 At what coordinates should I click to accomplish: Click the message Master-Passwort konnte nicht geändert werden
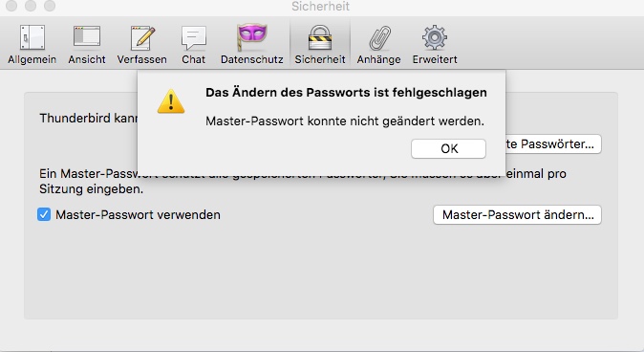tap(345, 121)
